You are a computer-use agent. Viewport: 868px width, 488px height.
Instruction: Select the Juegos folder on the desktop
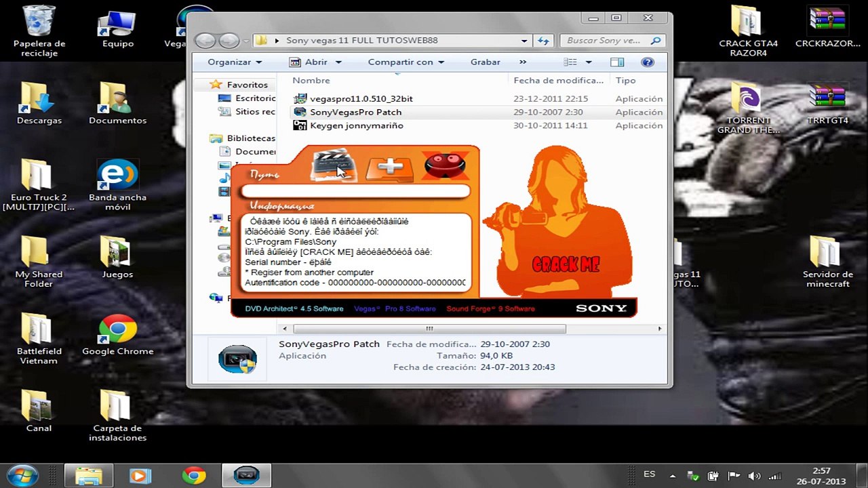point(118,257)
